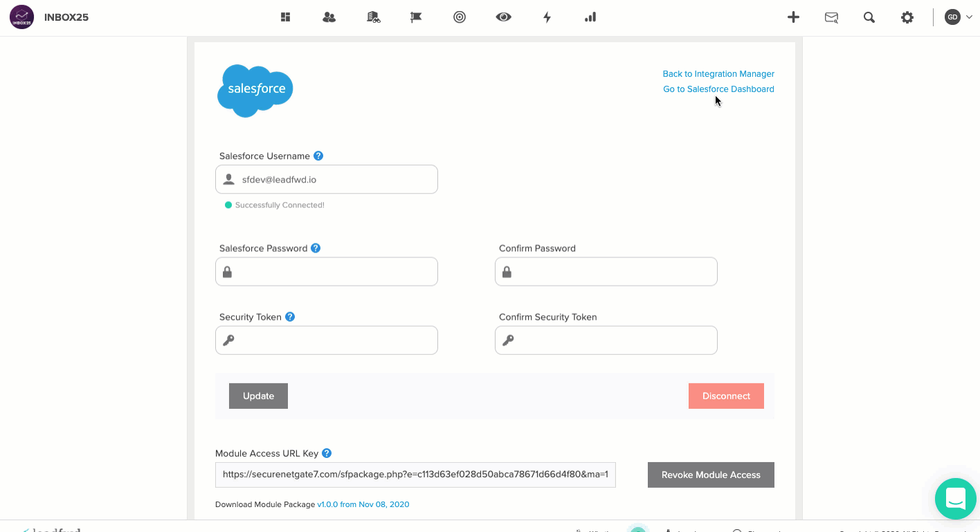Screen dimensions: 980x532
Task: Focus the Salesforce Password field
Action: click(x=327, y=272)
